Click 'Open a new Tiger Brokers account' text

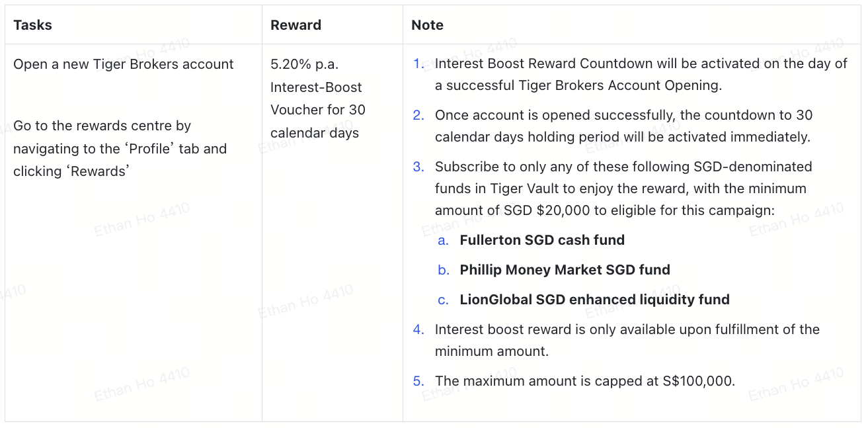click(124, 64)
